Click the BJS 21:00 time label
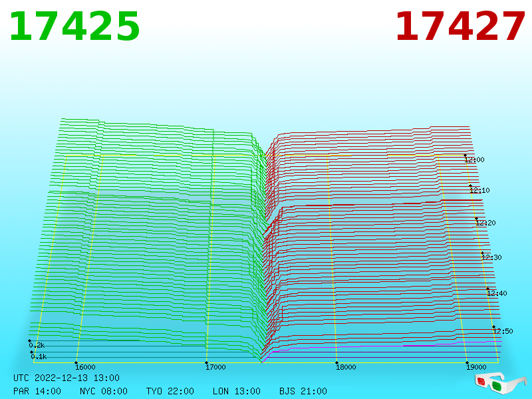Image resolution: width=532 pixels, height=399 pixels. [x=303, y=391]
